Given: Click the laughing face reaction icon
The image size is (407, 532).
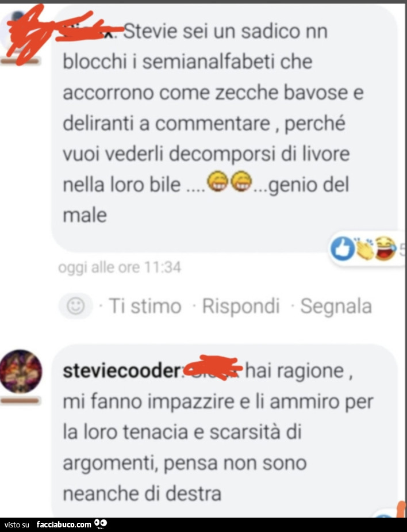Looking at the screenshot, I should [385, 250].
